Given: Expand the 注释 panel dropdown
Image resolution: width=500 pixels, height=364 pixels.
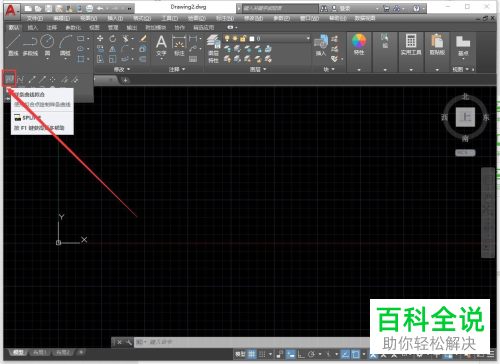Looking at the screenshot, I should click(x=177, y=69).
